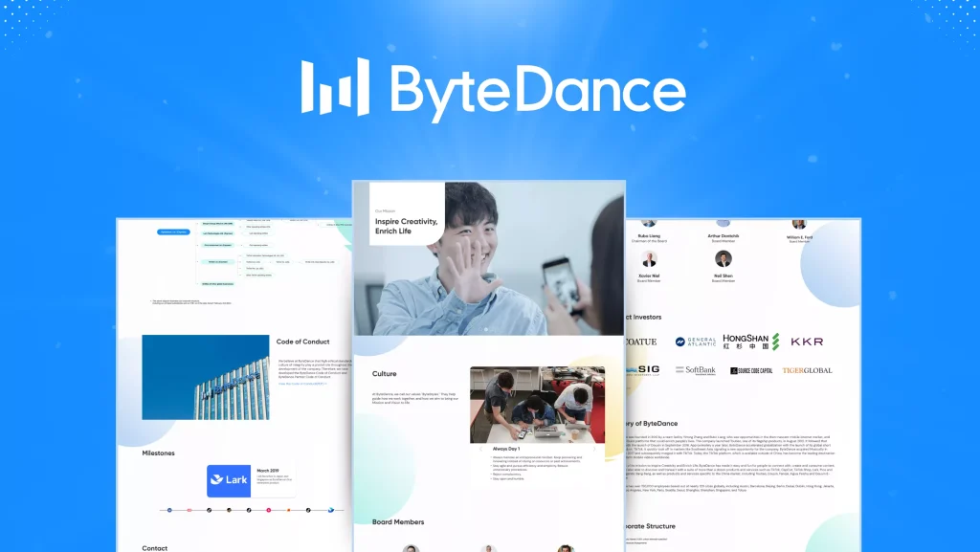Click the Coatue investor logo
This screenshot has height=552, width=980.
pyautogui.click(x=640, y=342)
